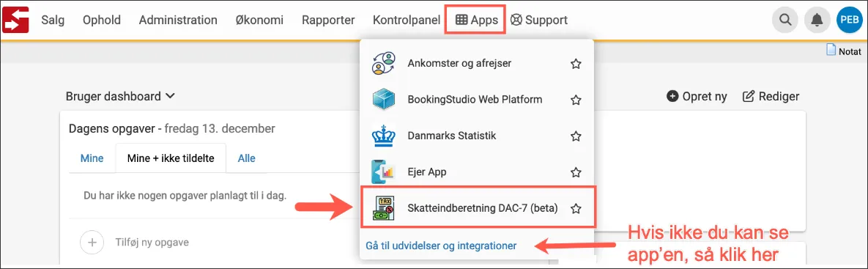The width and height of the screenshot is (868, 269).
Task: Click the plus circle beside Tilføj ny opgave
Action: (92, 242)
